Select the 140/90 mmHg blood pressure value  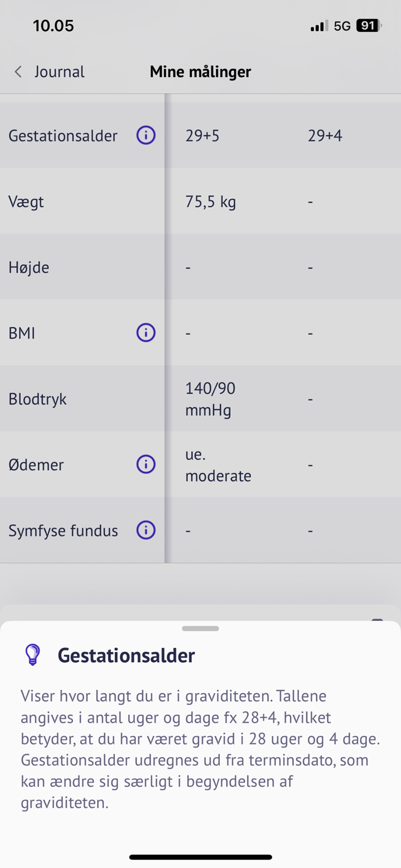(210, 399)
